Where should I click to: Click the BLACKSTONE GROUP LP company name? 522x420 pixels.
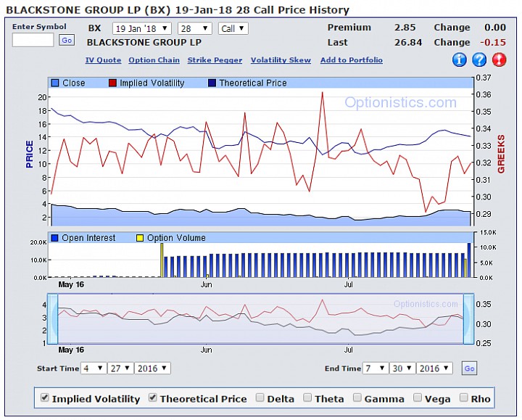(x=144, y=42)
